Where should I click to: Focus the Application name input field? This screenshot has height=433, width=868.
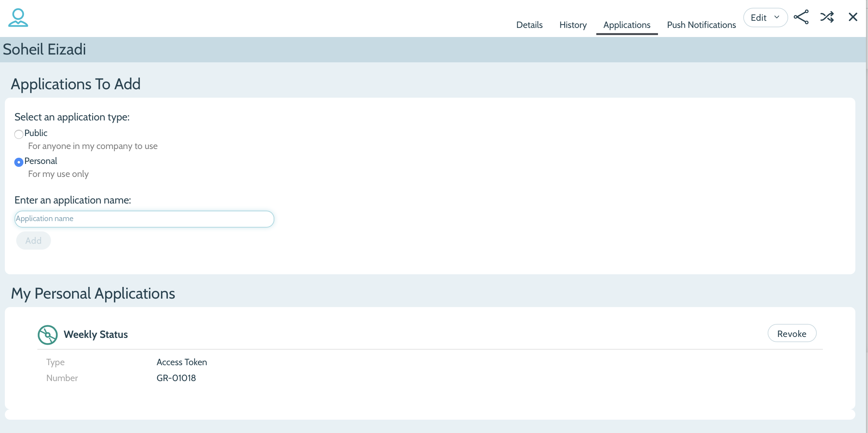pos(144,219)
